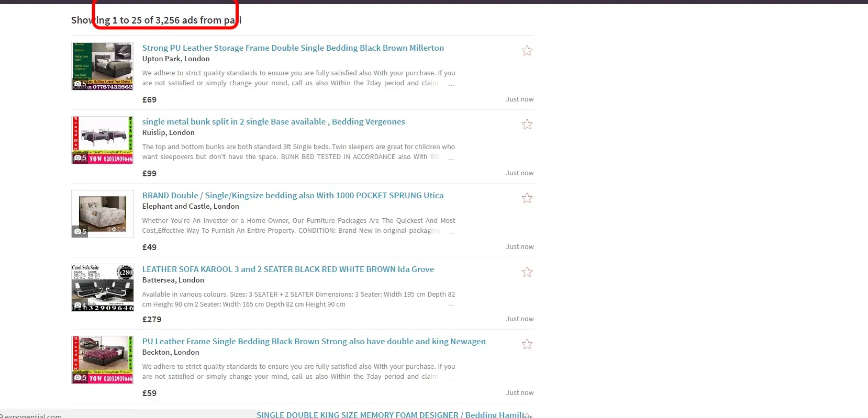Click the Just now timestamp on the £59 ad
The width and height of the screenshot is (868, 418).
tap(520, 393)
